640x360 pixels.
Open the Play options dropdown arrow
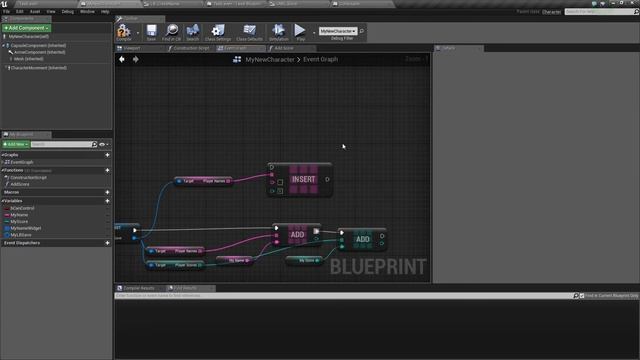point(313,33)
